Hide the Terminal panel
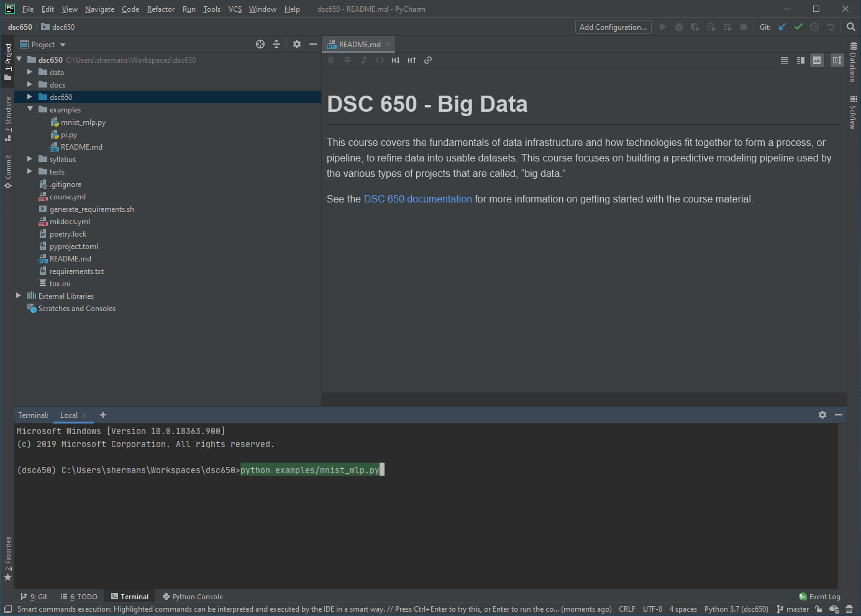 839,415
